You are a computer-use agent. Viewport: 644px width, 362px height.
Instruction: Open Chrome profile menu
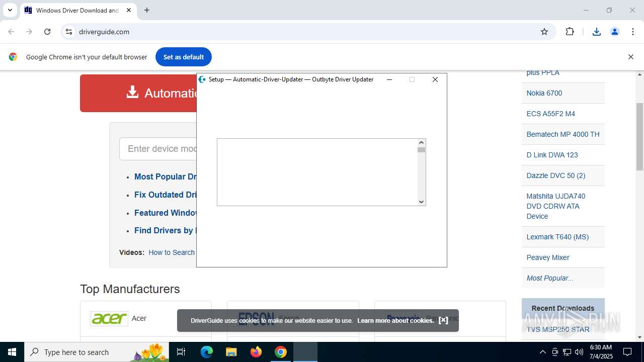click(x=615, y=32)
